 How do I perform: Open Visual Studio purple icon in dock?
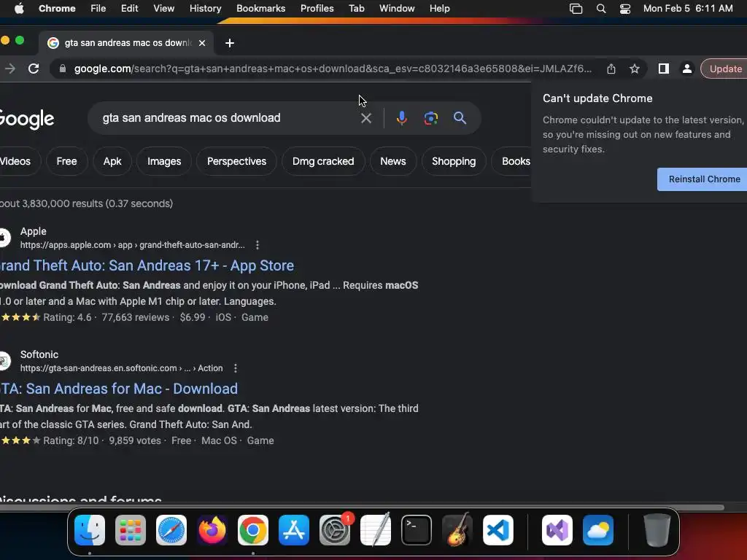tap(557, 530)
